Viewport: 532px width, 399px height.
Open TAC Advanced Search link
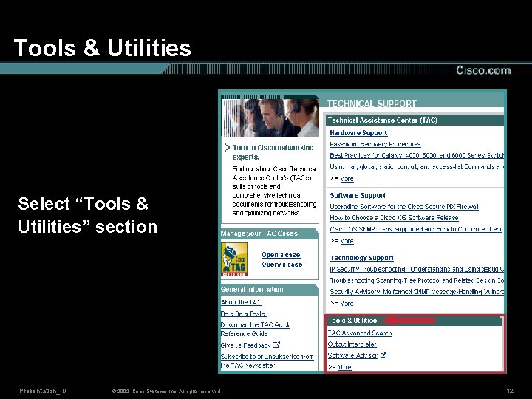pos(360,332)
